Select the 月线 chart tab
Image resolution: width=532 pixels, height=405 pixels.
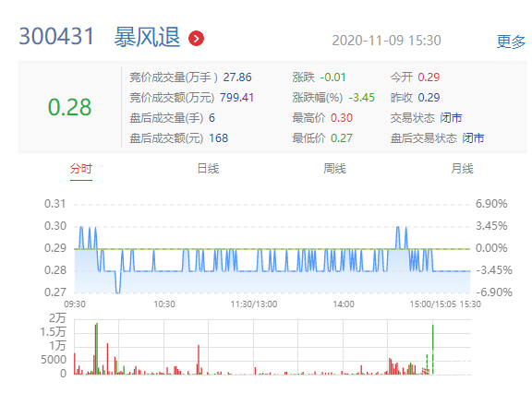(462, 169)
